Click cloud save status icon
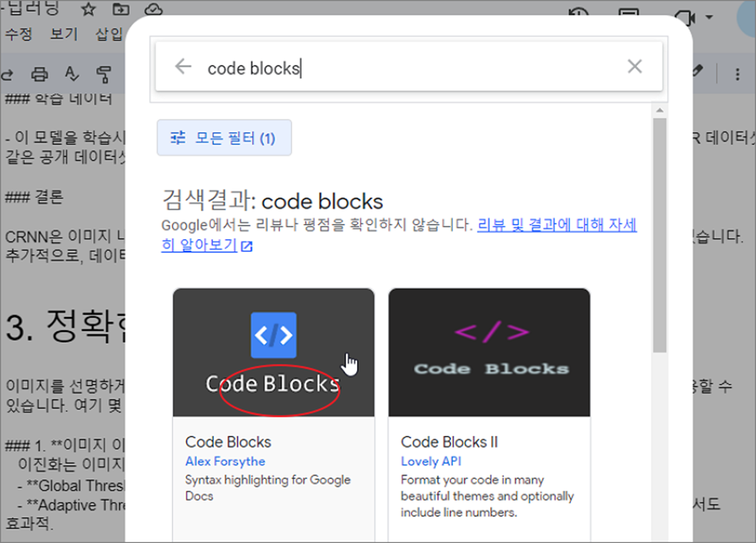The height and width of the screenshot is (543, 756). pos(154,9)
